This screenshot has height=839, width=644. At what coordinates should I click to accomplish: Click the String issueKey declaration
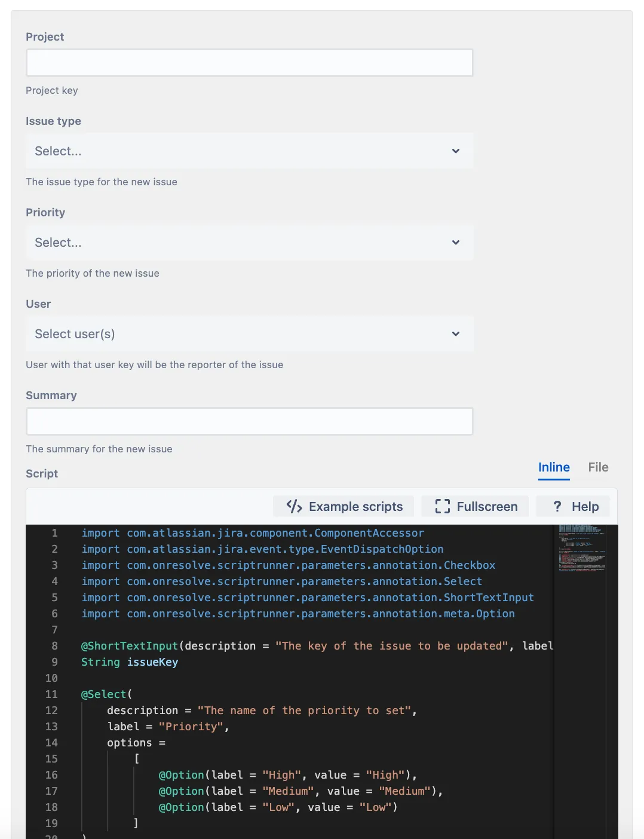click(x=130, y=662)
